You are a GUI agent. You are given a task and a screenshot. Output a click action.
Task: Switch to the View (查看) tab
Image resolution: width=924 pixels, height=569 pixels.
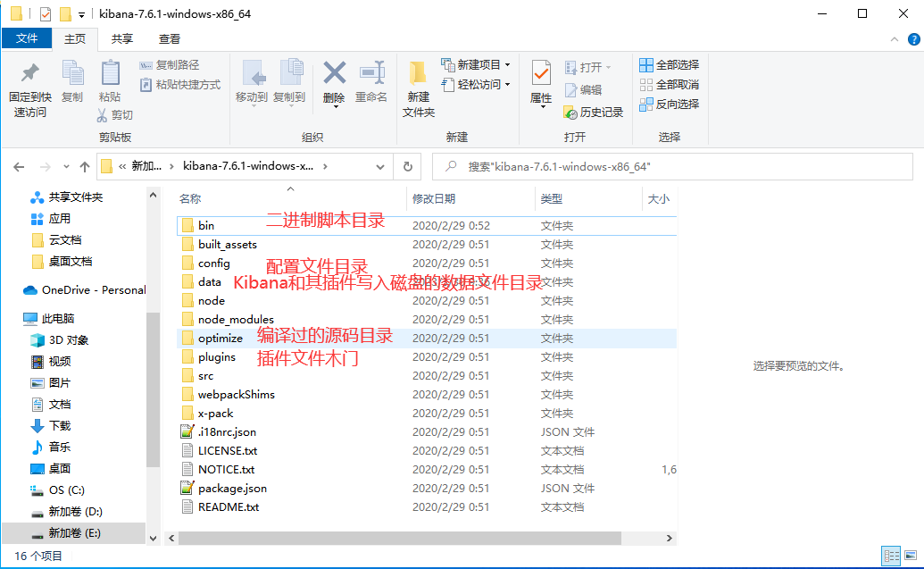[169, 39]
